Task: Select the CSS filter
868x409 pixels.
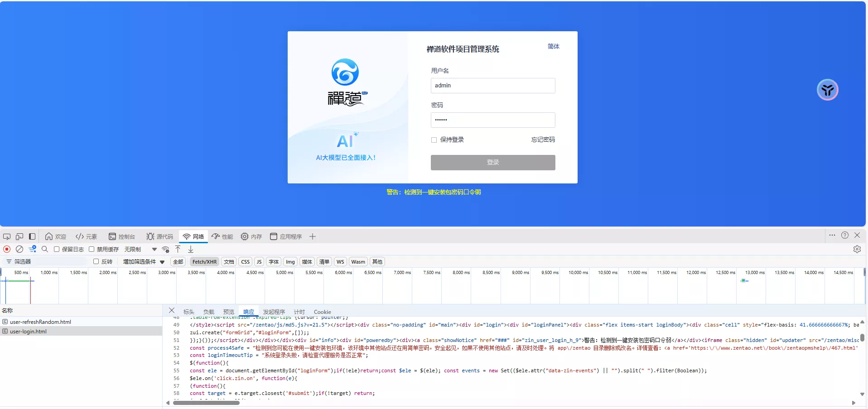Action: pyautogui.click(x=245, y=261)
